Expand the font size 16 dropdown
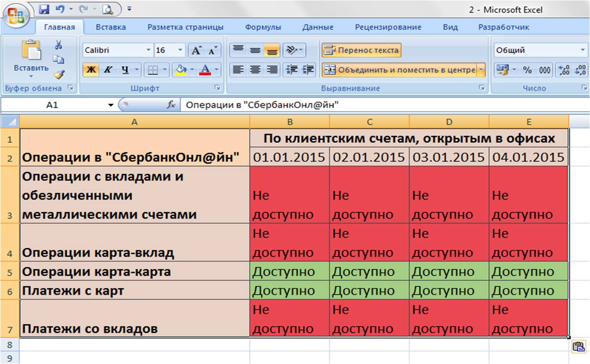Screen dimensions: 590x364 pyautogui.click(x=181, y=50)
